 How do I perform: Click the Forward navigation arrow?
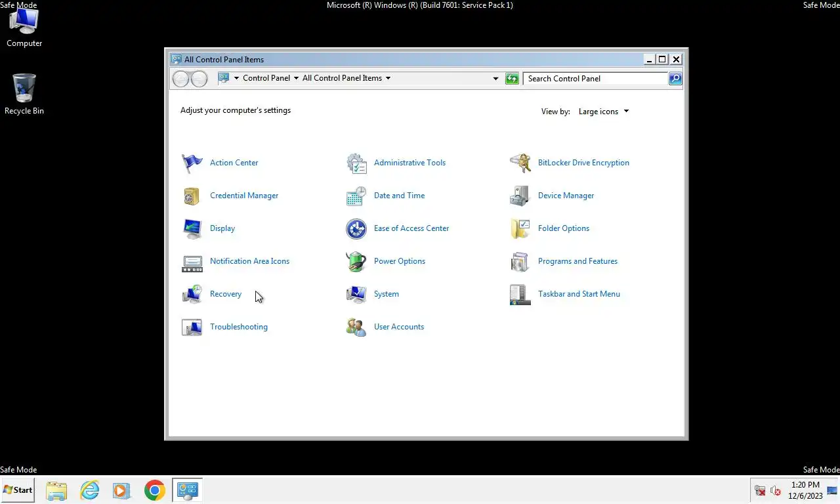tap(199, 79)
